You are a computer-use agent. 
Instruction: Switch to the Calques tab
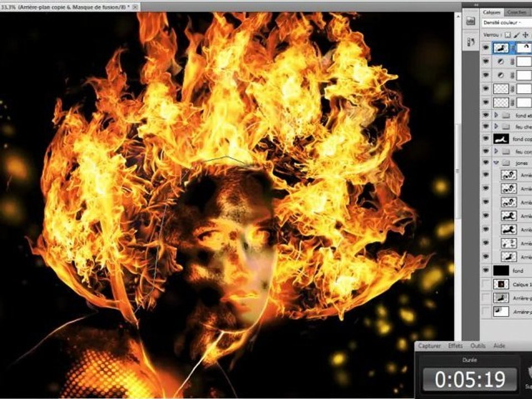point(492,12)
